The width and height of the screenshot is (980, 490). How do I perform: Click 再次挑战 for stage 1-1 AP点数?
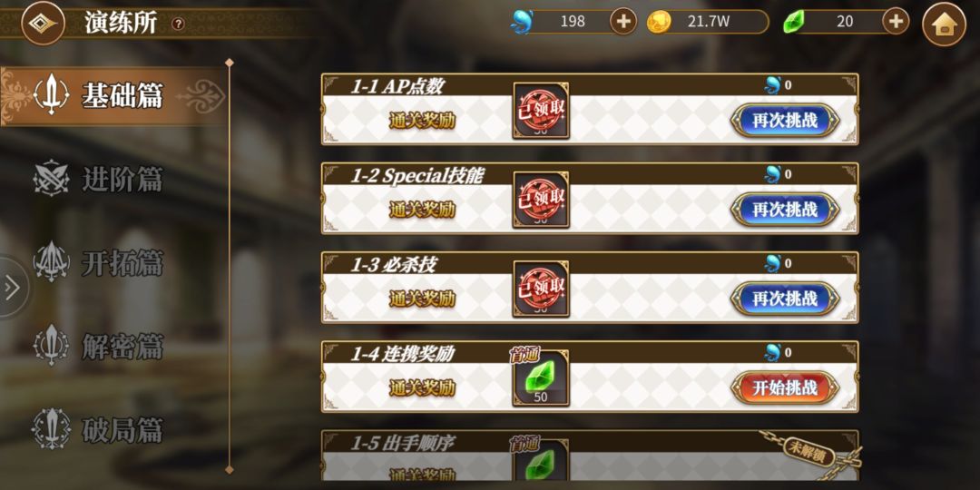click(x=784, y=121)
